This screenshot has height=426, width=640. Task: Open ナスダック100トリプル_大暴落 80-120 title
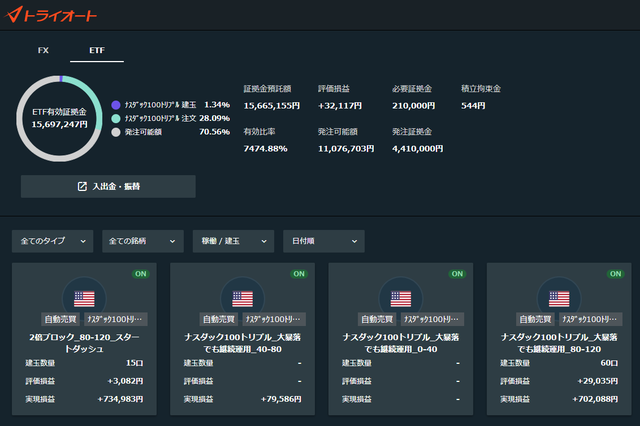coord(559,343)
